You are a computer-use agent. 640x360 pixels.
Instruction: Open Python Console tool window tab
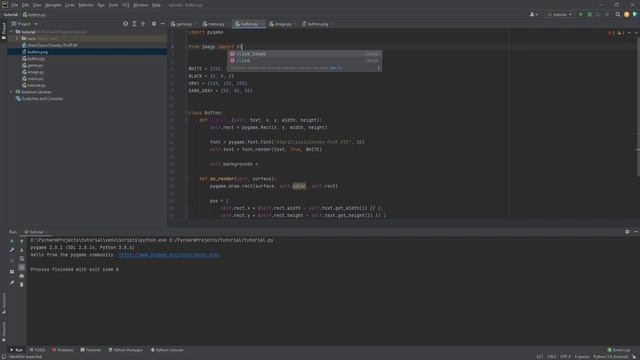pyautogui.click(x=167, y=350)
